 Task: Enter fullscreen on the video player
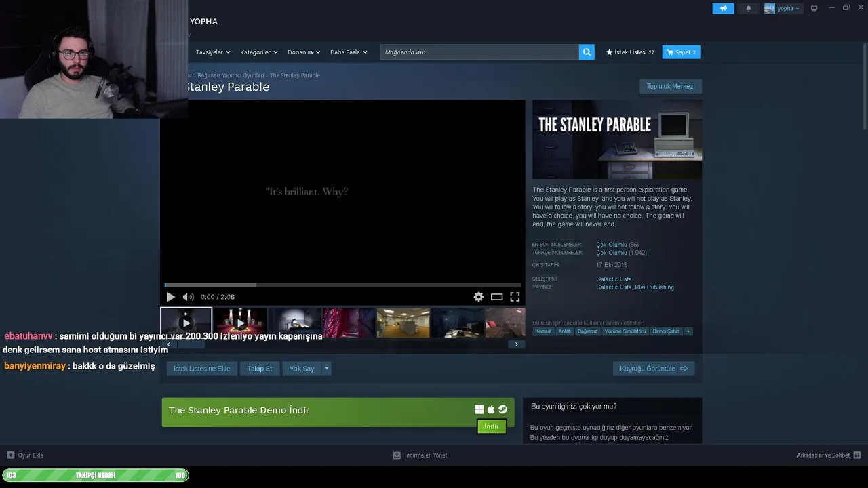(x=515, y=297)
